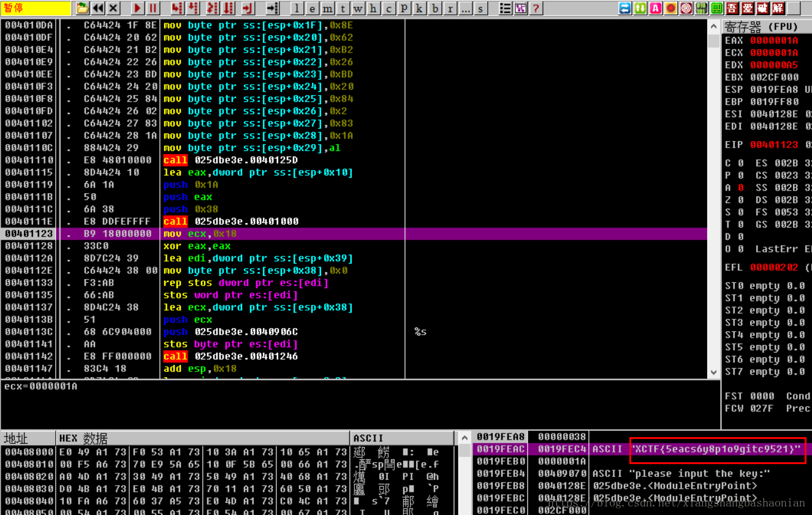The height and width of the screenshot is (515, 812).
Task: Toggle the blue arrows plugin icon
Action: [x=624, y=9]
